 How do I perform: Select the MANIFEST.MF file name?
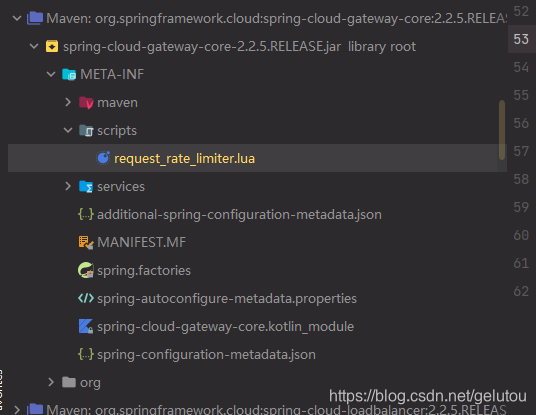pos(142,242)
